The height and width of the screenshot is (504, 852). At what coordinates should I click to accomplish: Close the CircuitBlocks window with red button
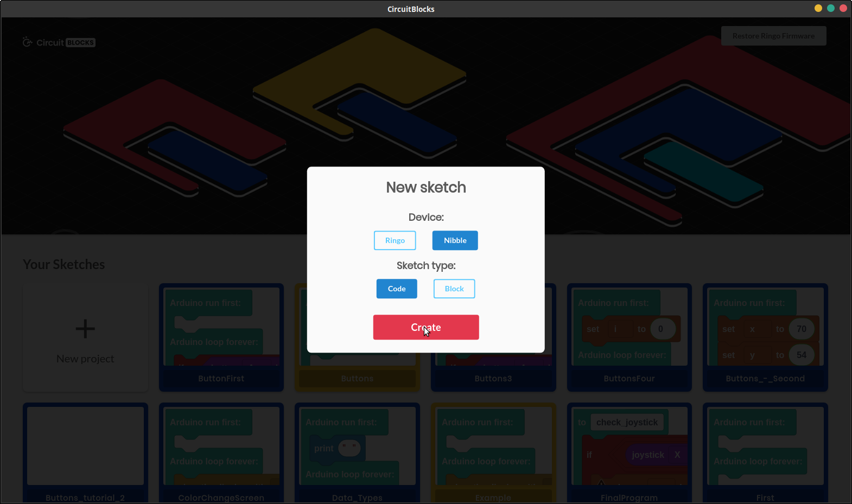tap(843, 8)
